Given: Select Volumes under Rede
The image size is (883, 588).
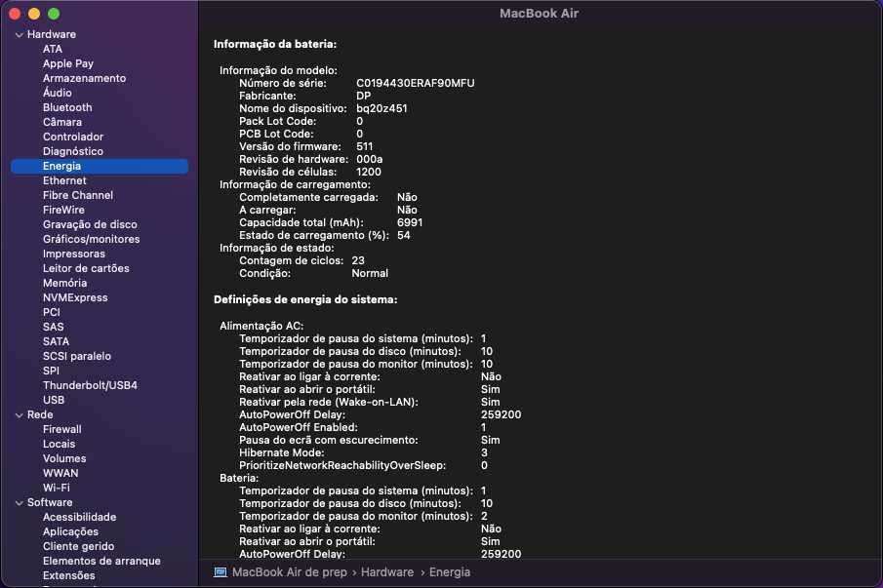Looking at the screenshot, I should [64, 458].
